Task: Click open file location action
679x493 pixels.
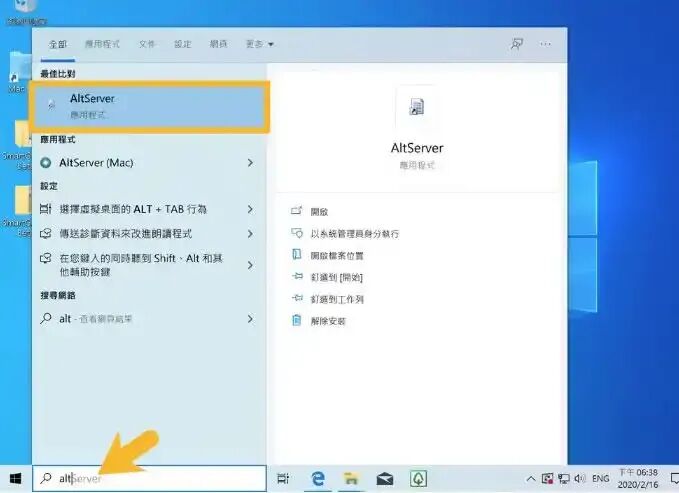Action: [x=337, y=256]
